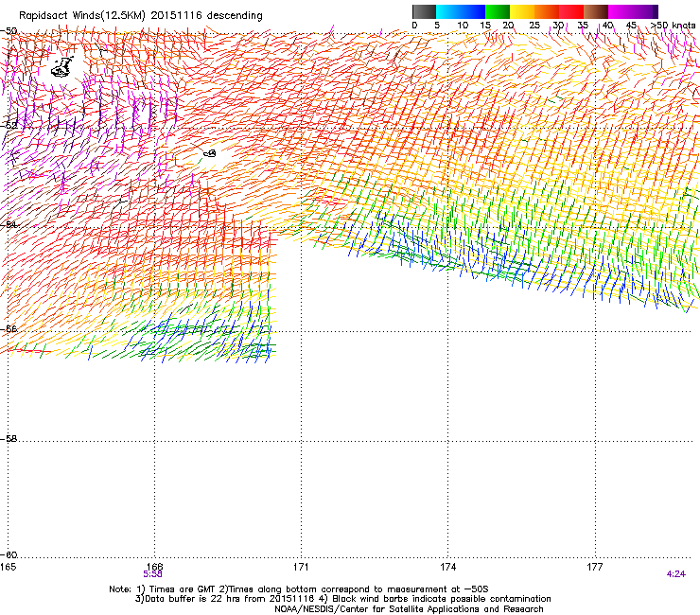Click the 4:24 pass time label

point(676,574)
